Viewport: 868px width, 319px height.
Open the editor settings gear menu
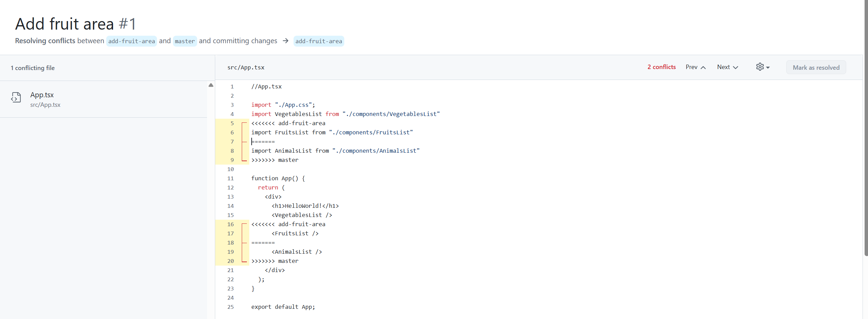point(762,67)
